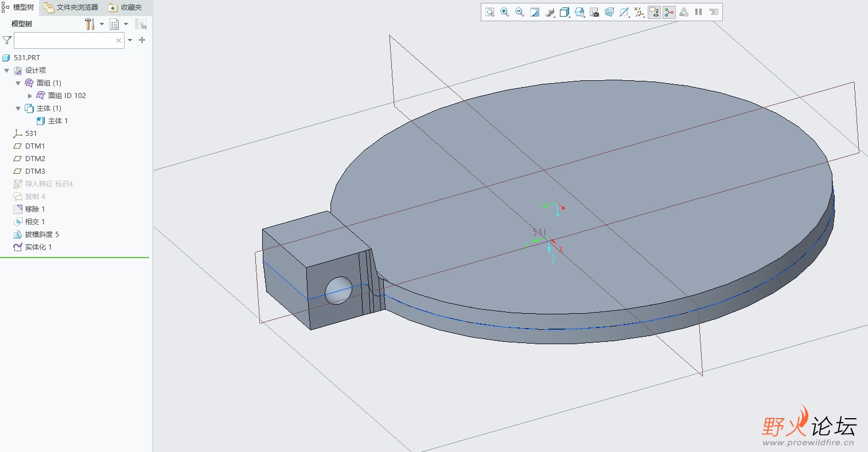Switch to the 文件夹浏览器 tab

click(x=72, y=7)
